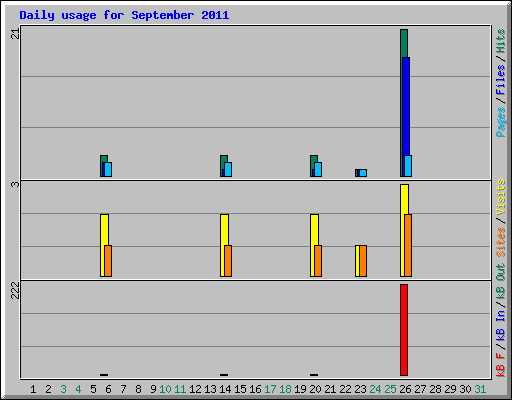Select the green Hits bar for day 6
The width and height of the screenshot is (512, 400).
pos(104,159)
